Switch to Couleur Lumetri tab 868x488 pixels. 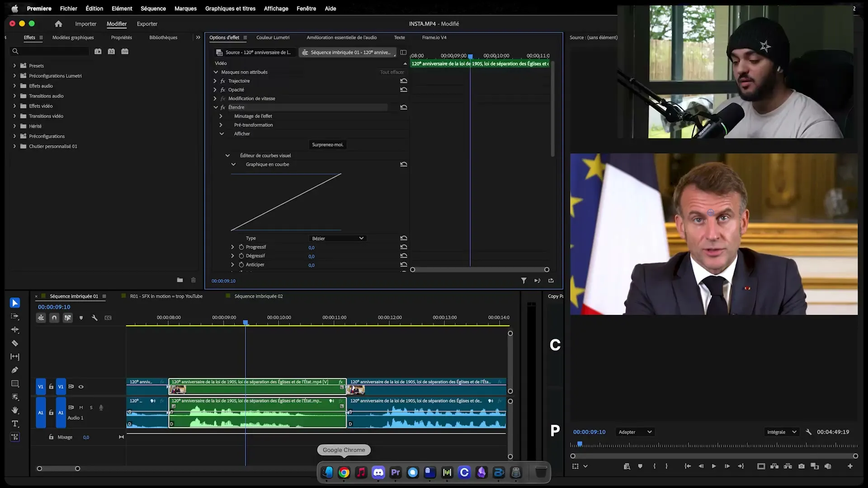pyautogui.click(x=273, y=38)
